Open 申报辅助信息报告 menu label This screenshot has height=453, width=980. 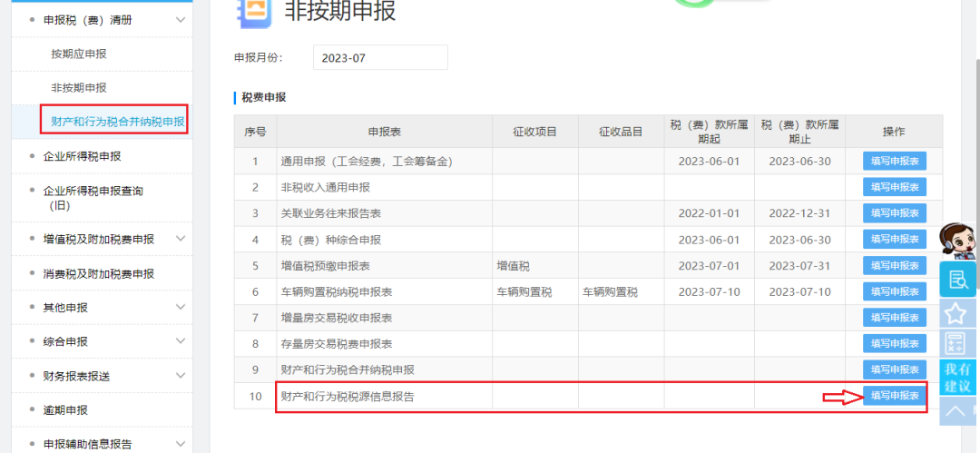(87, 444)
